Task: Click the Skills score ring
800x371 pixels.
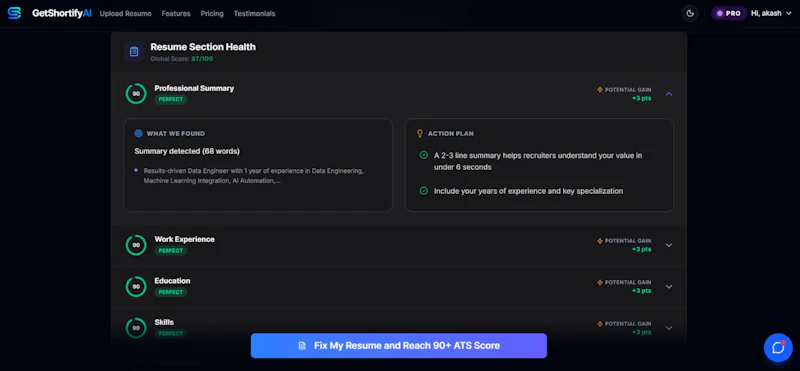Action: coord(136,328)
